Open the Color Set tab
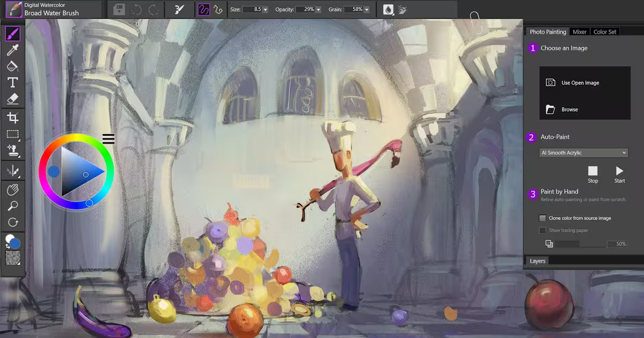Viewport: 644px width, 338px height. point(604,31)
